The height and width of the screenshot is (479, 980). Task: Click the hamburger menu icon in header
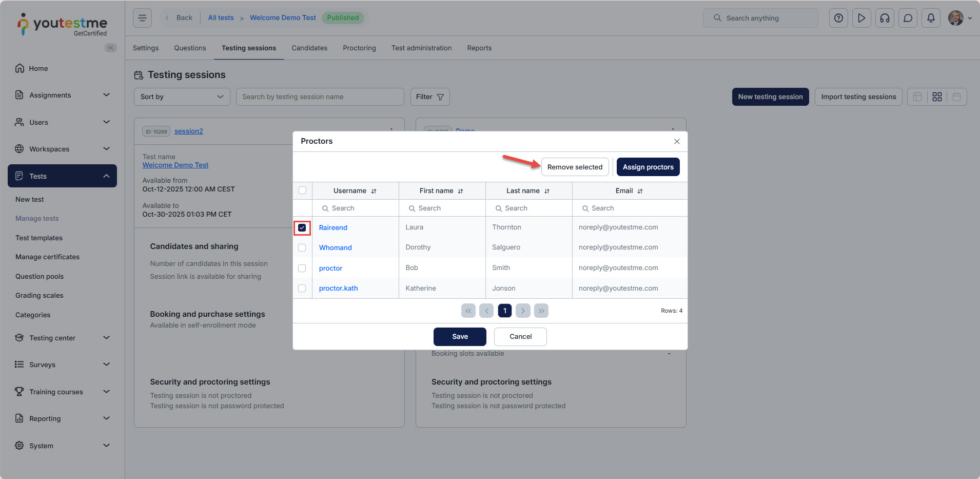(x=142, y=18)
